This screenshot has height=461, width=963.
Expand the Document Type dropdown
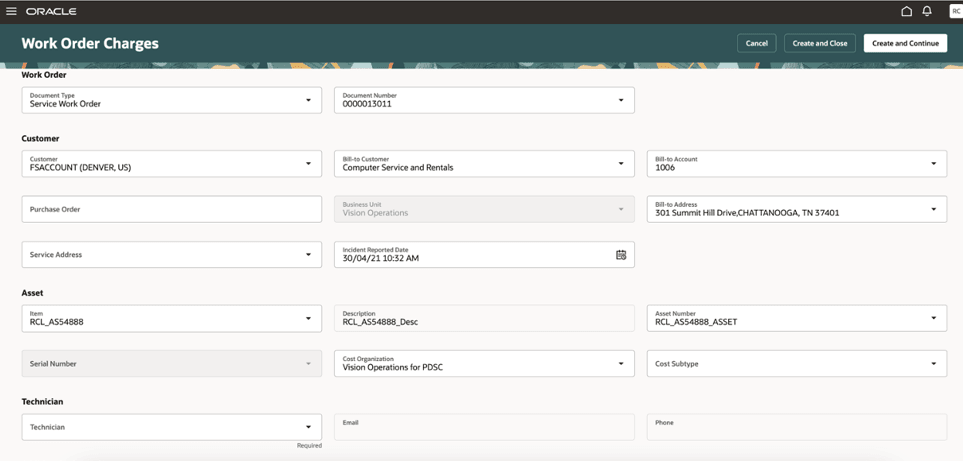(x=308, y=100)
